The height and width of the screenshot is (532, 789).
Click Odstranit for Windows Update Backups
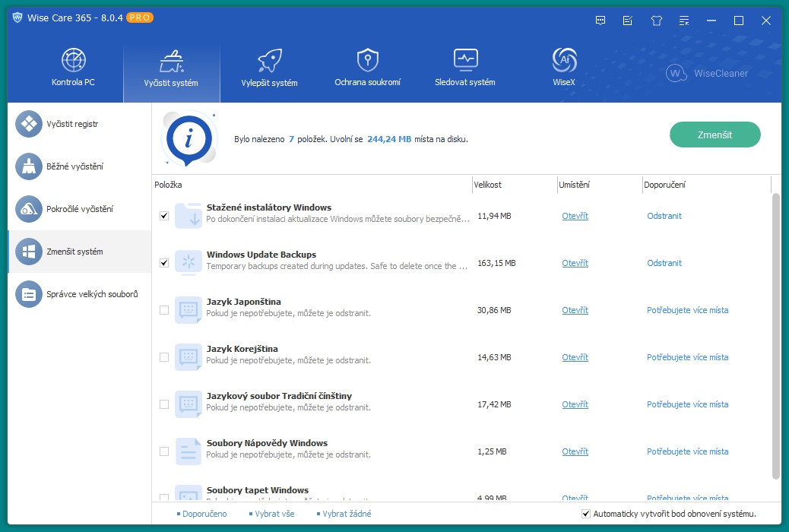click(x=664, y=263)
